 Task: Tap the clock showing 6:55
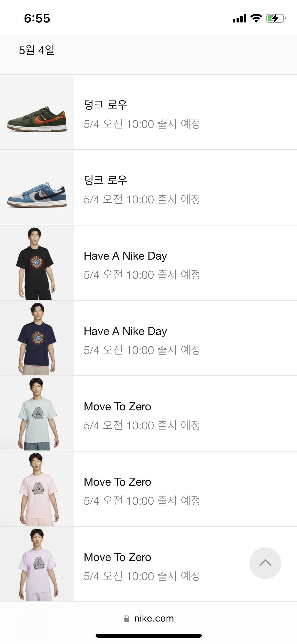pos(37,19)
